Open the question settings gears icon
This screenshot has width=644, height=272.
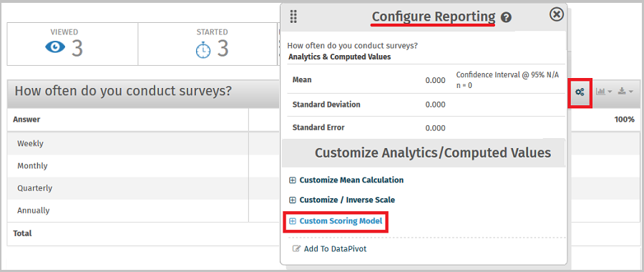580,92
